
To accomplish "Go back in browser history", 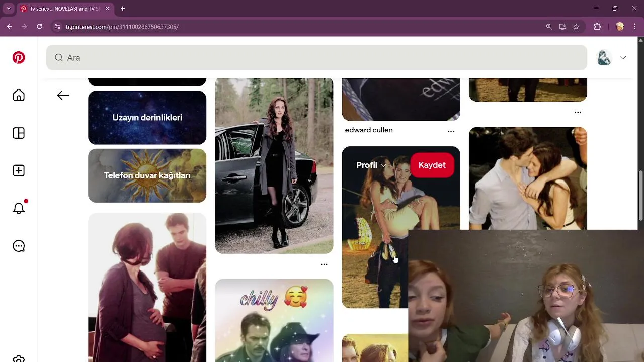I will pyautogui.click(x=9, y=27).
